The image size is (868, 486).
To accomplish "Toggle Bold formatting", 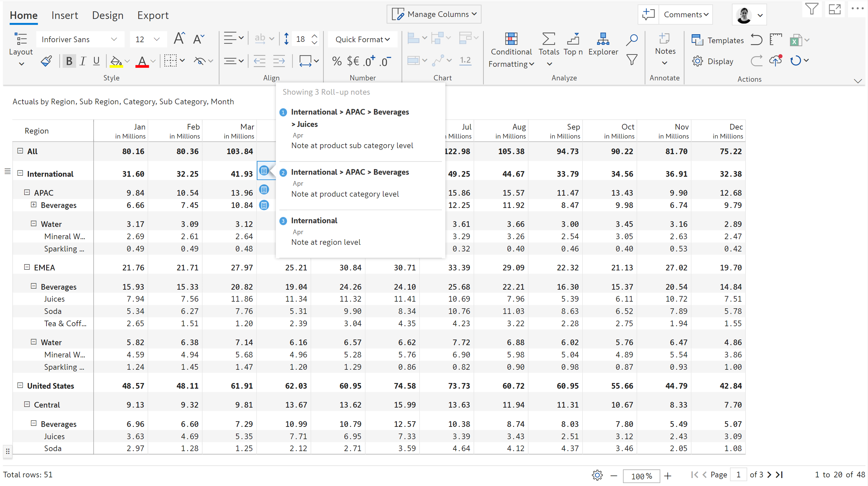I will click(69, 61).
